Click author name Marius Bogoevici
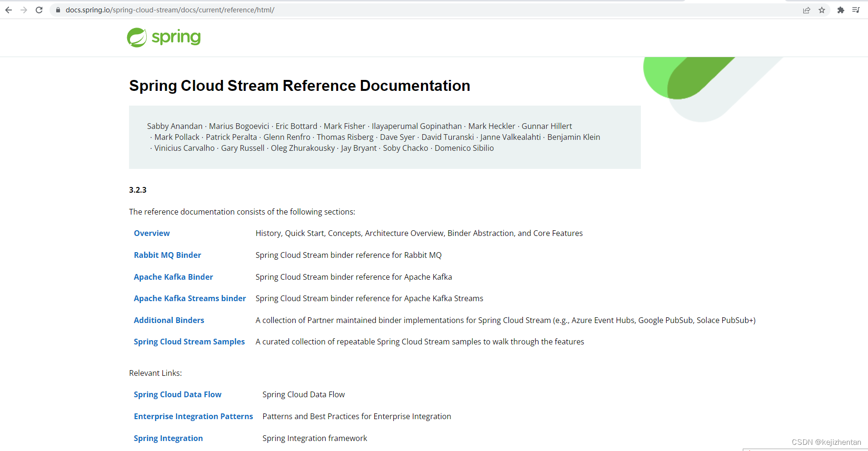 239,126
